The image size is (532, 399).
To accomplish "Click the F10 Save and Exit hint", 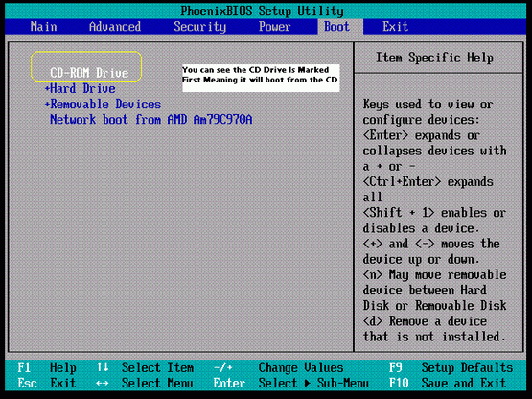I will point(448,383).
